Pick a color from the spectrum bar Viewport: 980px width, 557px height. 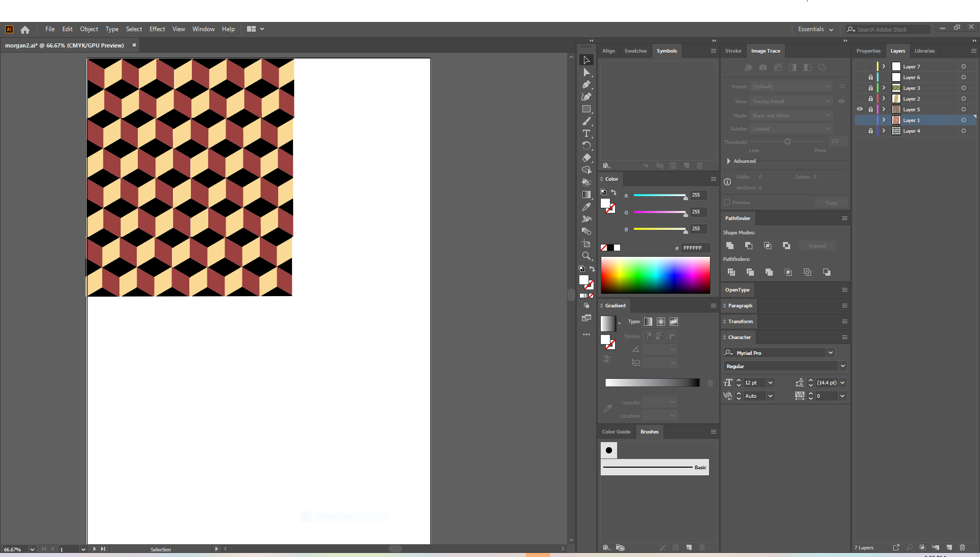tap(655, 275)
